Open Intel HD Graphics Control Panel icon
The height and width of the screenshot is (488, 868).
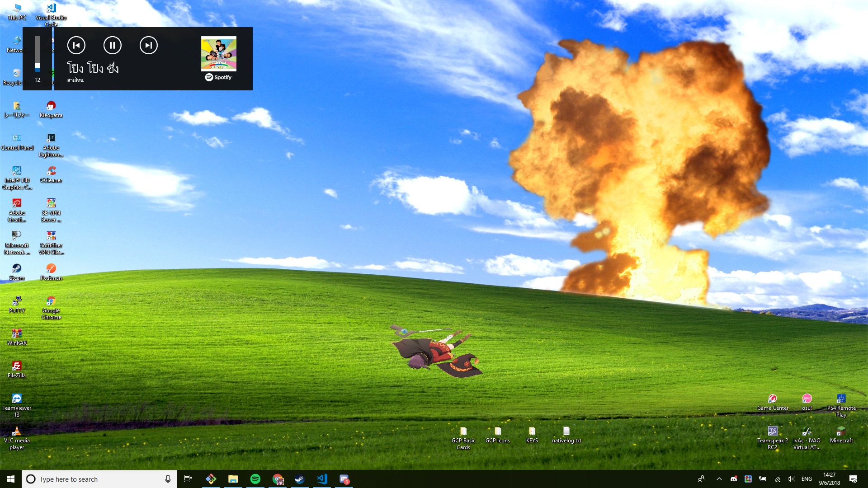[x=17, y=177]
